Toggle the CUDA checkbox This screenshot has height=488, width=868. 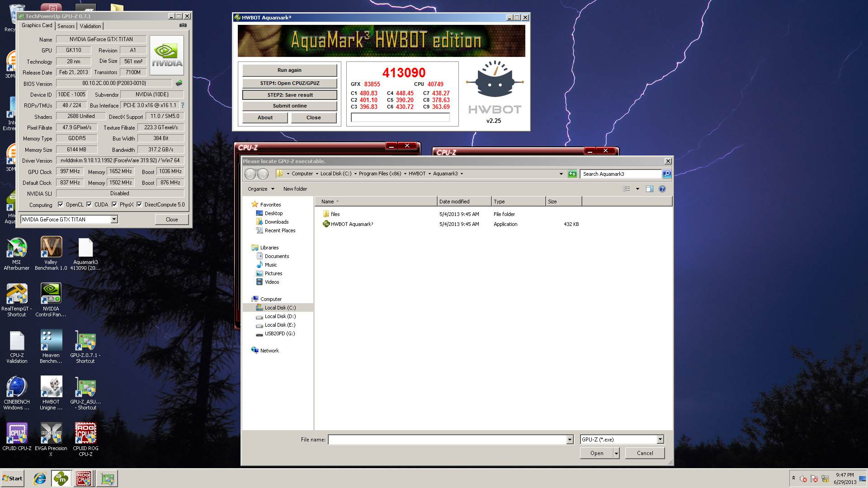(x=89, y=205)
